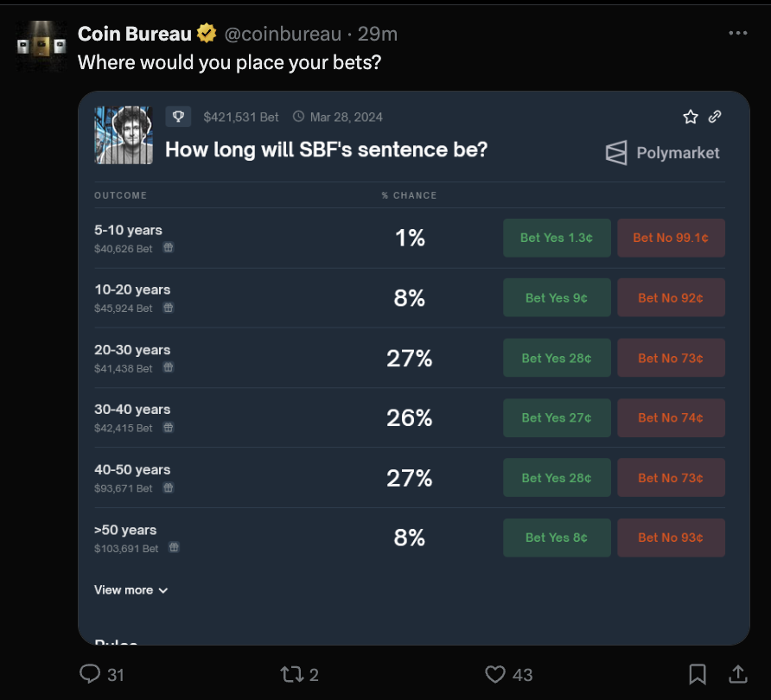Copy market link using chain icon
This screenshot has width=771, height=700.
click(715, 117)
